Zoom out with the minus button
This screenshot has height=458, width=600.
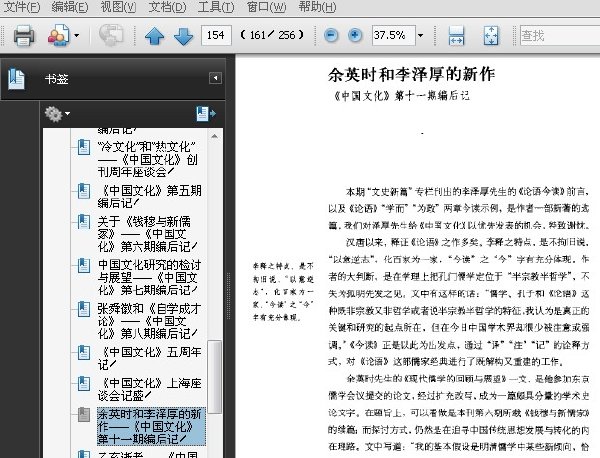pyautogui.click(x=331, y=36)
